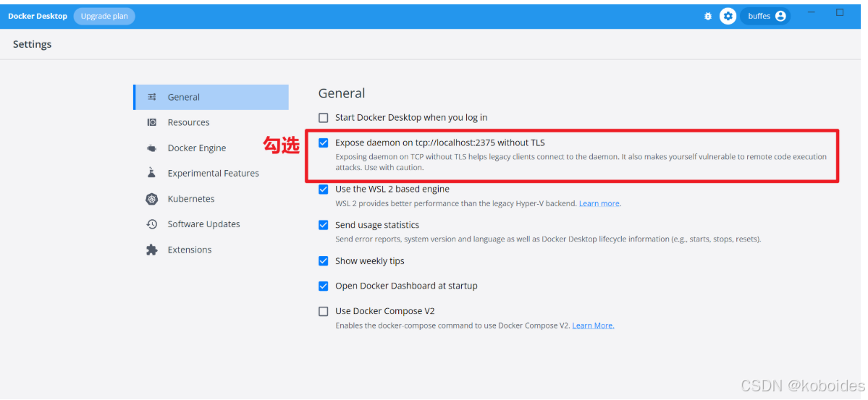Enable Use Docker Compose V2 checkbox

point(324,312)
